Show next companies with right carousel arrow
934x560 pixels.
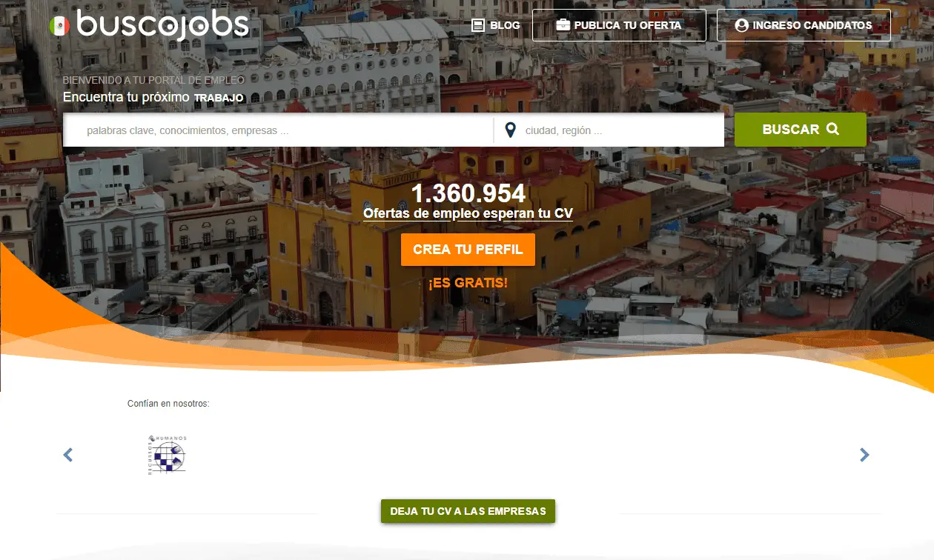click(864, 455)
